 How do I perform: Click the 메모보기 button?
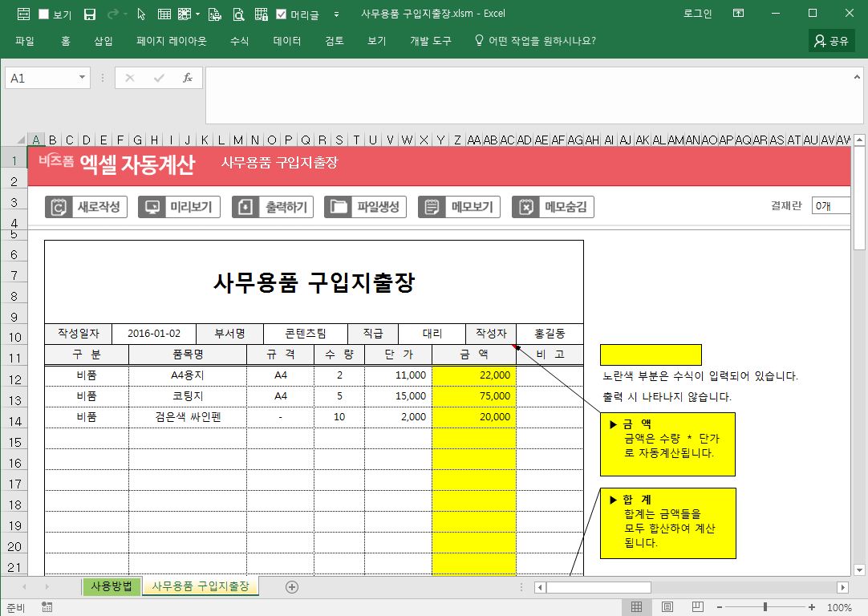coord(459,207)
